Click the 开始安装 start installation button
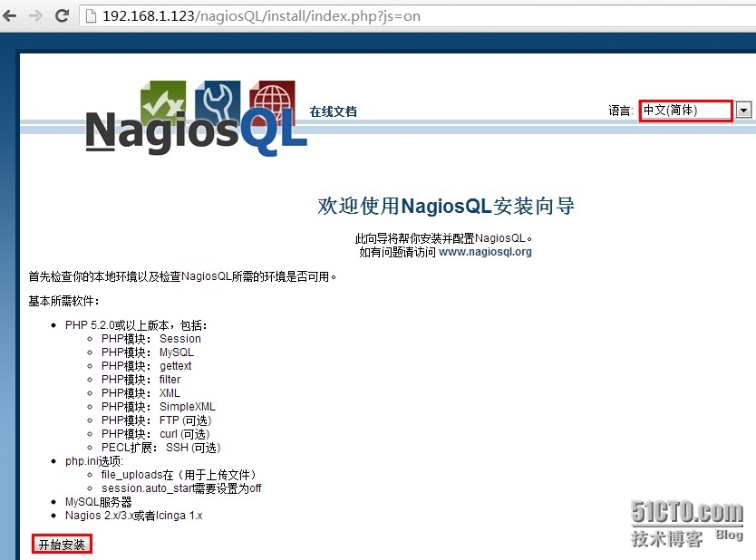Screen dimensions: 756x560 pos(62,544)
